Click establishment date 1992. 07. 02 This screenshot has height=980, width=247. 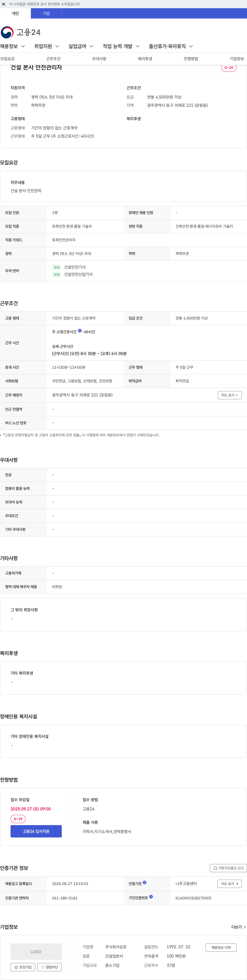[x=179, y=947]
